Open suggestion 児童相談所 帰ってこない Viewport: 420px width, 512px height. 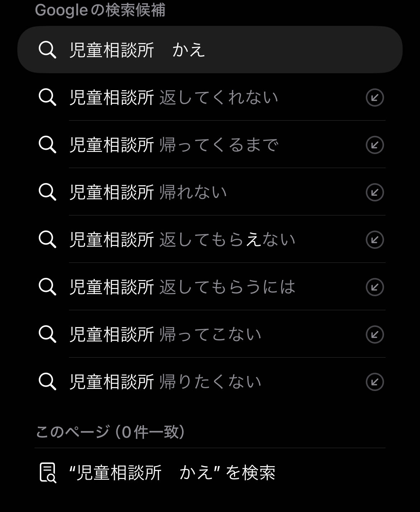pos(165,335)
